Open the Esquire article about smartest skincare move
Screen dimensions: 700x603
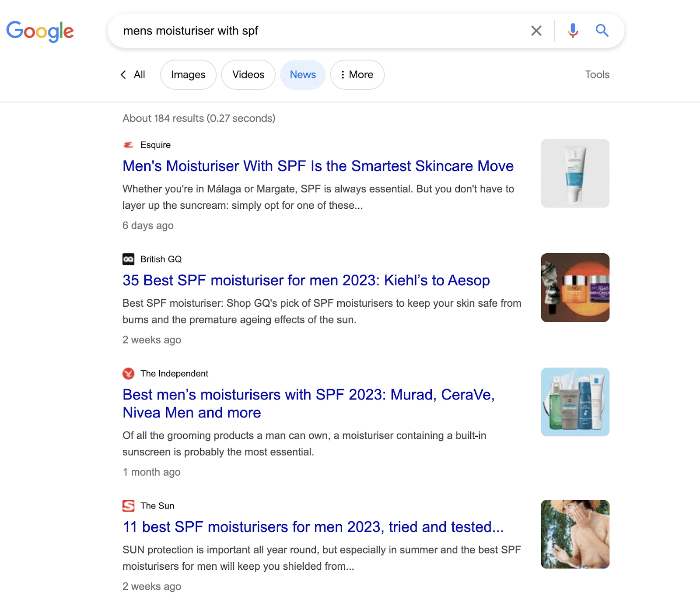(x=318, y=166)
